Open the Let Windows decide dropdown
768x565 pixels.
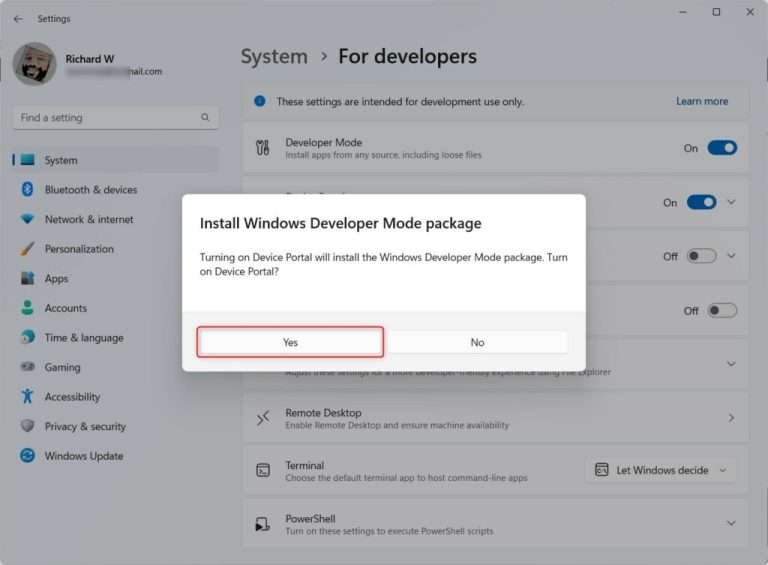661,470
